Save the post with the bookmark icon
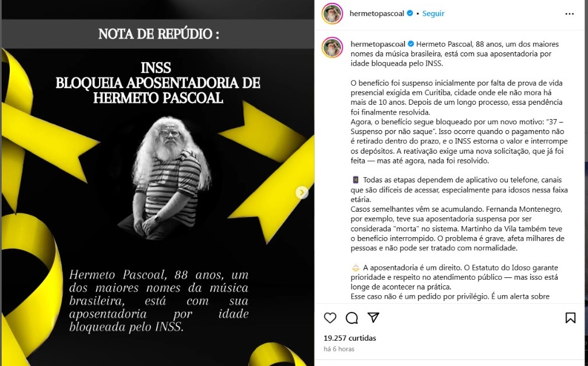 pos(570,318)
